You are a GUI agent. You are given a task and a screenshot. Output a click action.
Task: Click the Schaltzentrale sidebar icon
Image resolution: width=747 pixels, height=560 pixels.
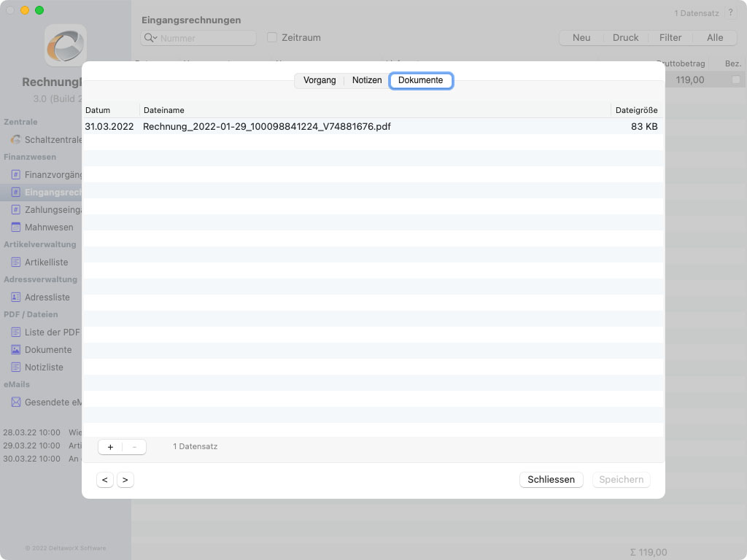15,139
